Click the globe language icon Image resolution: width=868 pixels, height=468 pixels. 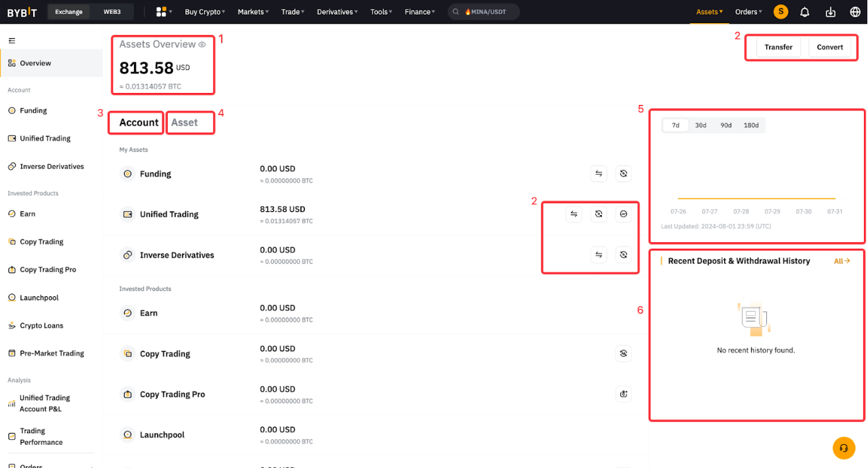tap(855, 12)
